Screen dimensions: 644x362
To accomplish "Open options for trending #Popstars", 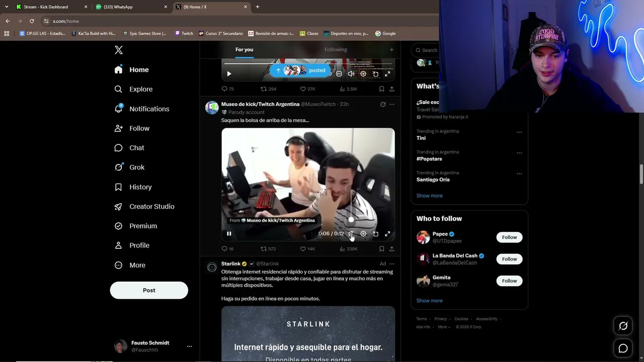I will point(519,153).
